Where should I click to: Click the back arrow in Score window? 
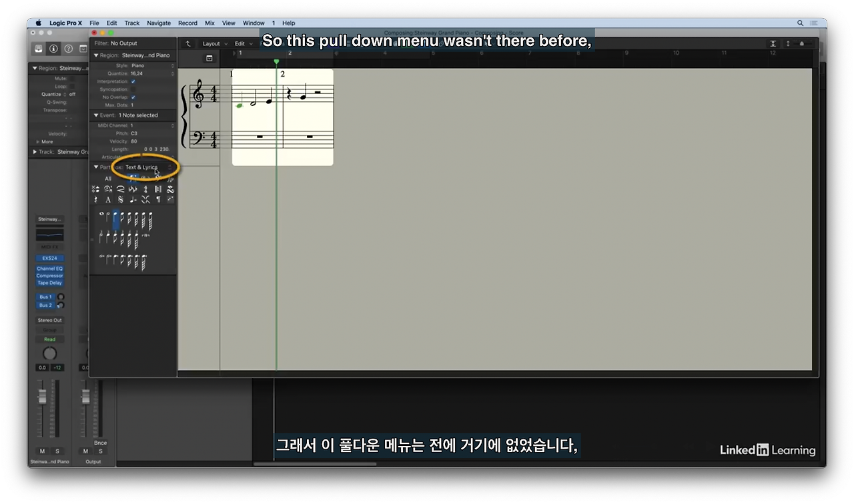(x=188, y=43)
